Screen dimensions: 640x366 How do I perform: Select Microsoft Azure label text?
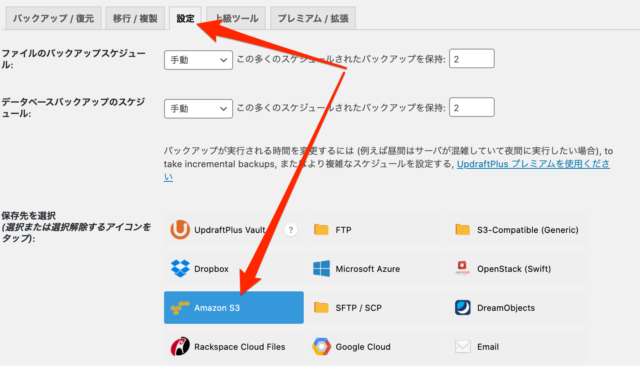point(368,269)
